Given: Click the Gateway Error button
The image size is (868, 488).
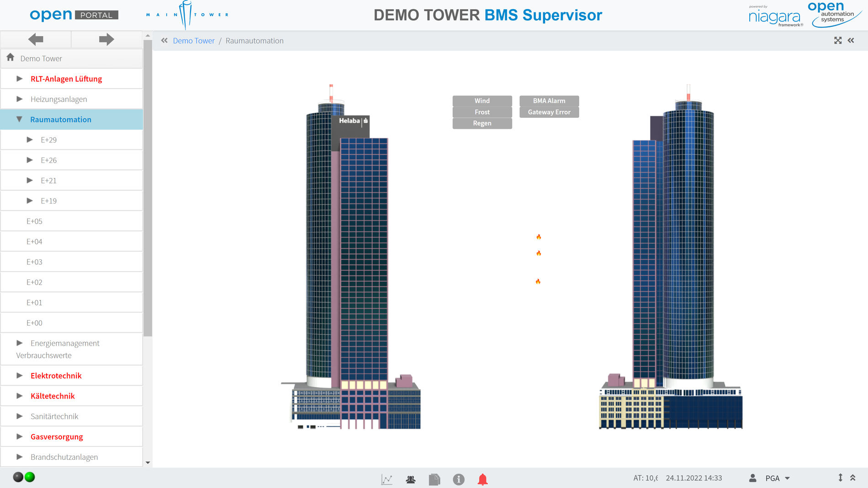Looking at the screenshot, I should [549, 112].
